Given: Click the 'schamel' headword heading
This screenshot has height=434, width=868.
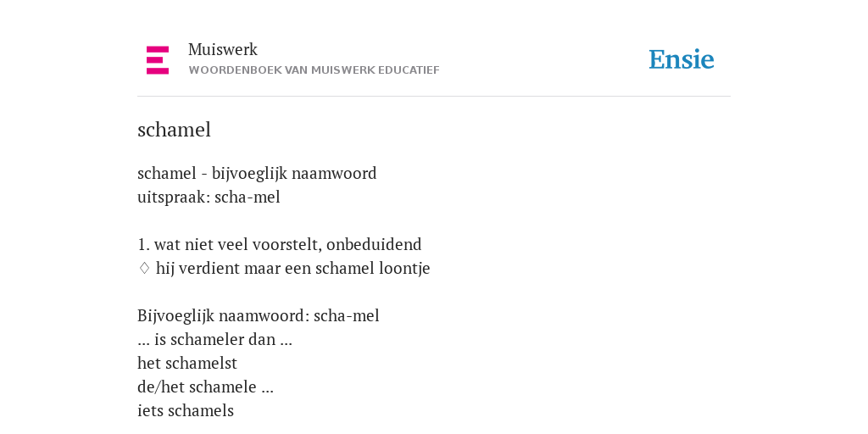Looking at the screenshot, I should click(x=174, y=130).
